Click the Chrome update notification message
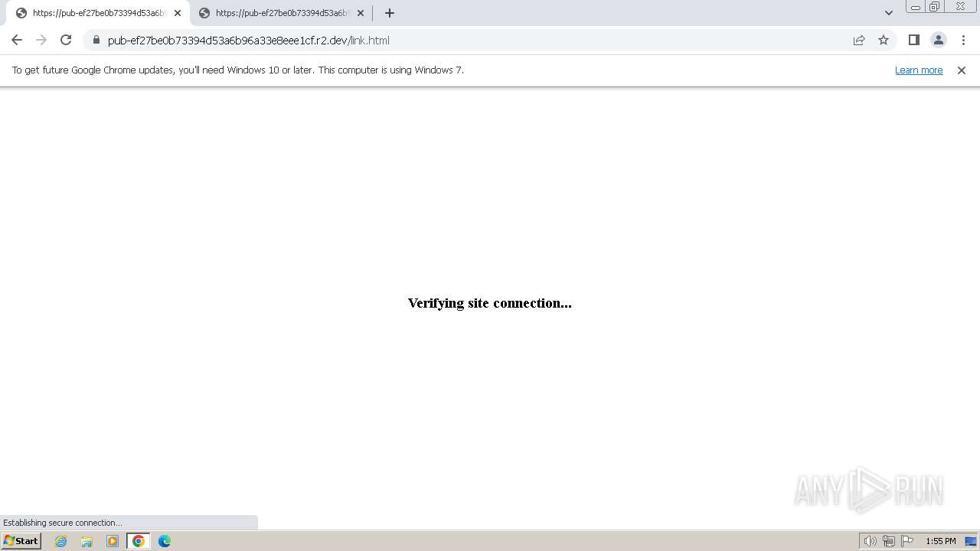 coord(238,70)
